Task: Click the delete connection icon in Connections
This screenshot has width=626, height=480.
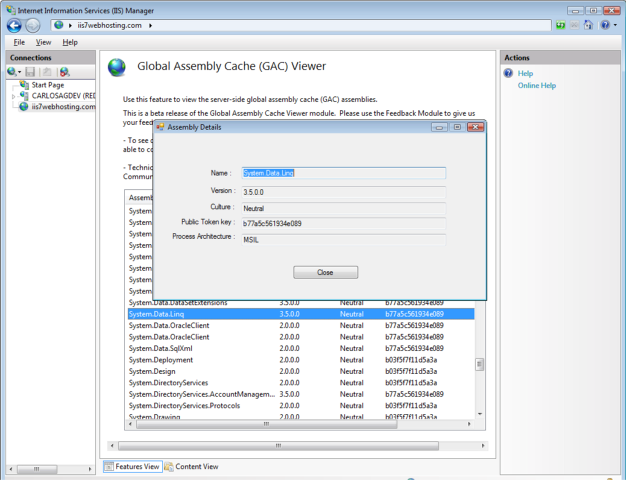Action: 65,72
